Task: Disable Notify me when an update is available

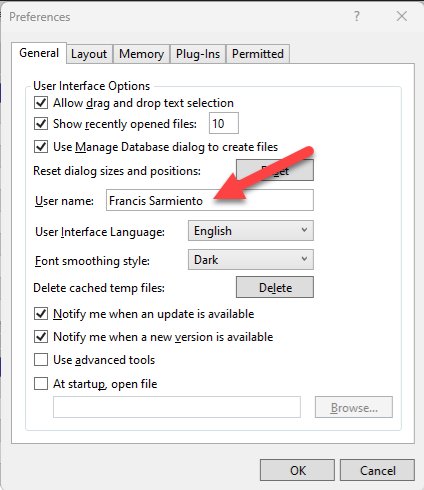Action: click(41, 314)
